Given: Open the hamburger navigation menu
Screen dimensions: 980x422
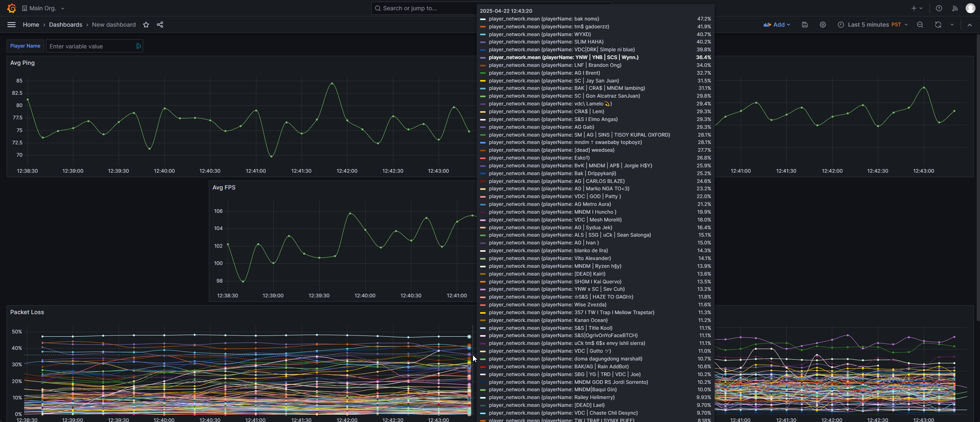Looking at the screenshot, I should coord(11,25).
